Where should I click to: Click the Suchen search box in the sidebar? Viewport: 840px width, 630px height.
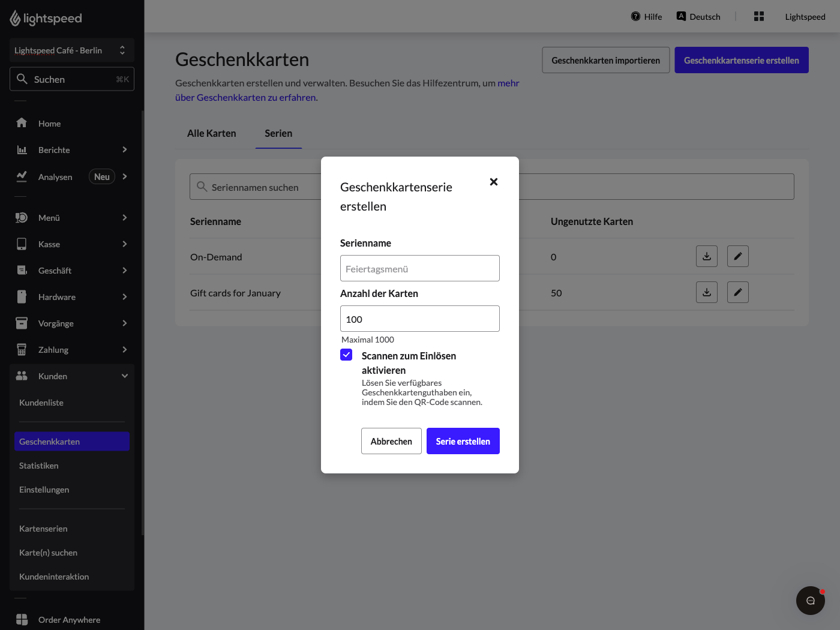pyautogui.click(x=72, y=79)
